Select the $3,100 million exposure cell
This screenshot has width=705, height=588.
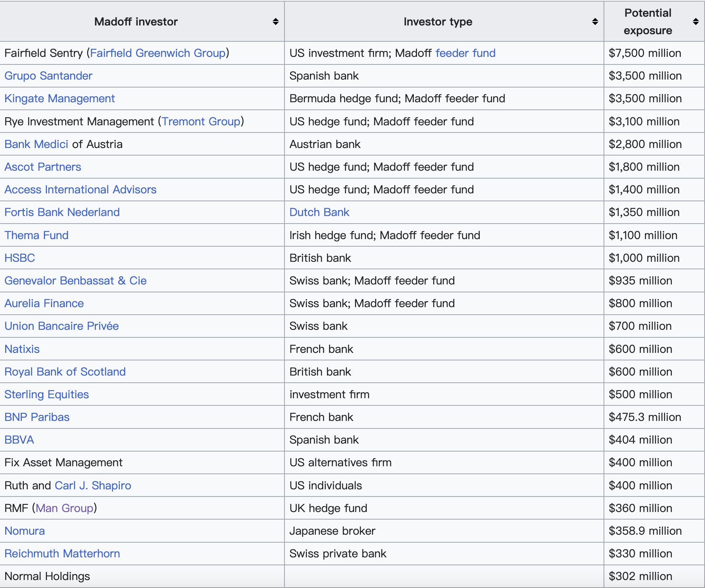pos(654,121)
